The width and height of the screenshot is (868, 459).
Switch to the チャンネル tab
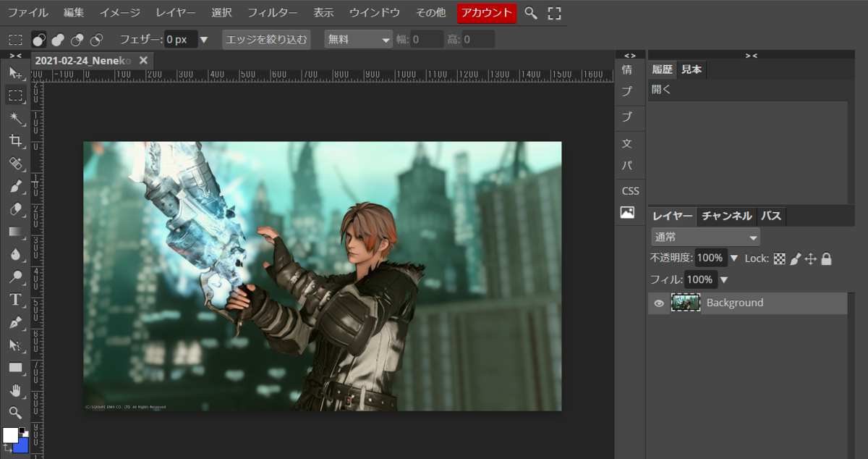point(727,216)
